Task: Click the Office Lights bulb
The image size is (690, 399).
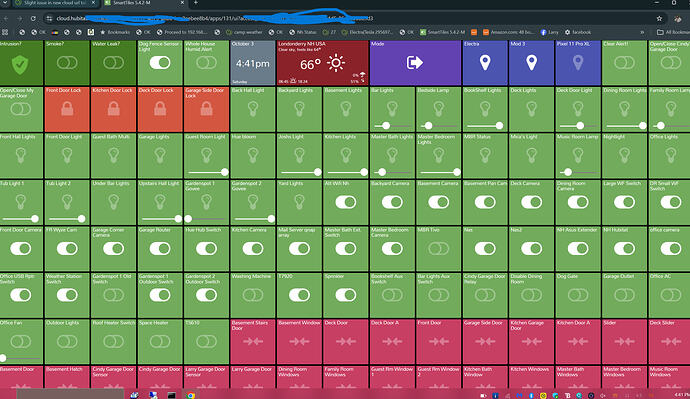Action: [671, 155]
